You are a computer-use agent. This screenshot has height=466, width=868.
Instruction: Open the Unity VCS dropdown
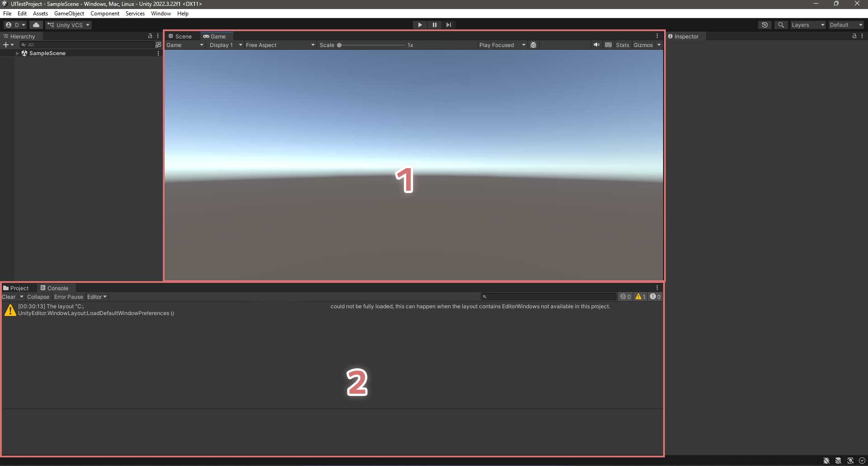pos(69,25)
